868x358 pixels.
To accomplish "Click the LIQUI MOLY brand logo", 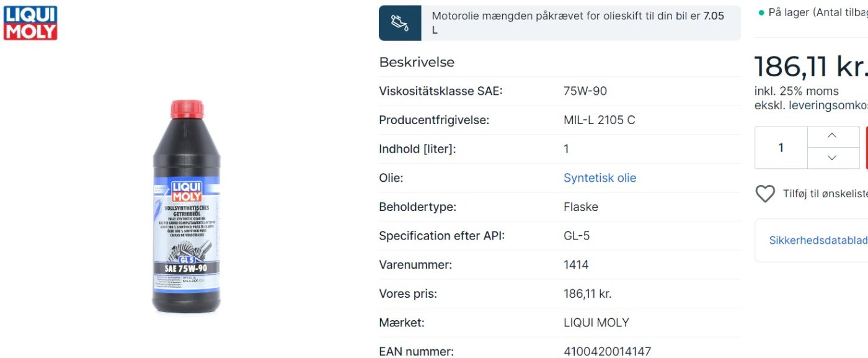I will click(x=30, y=23).
